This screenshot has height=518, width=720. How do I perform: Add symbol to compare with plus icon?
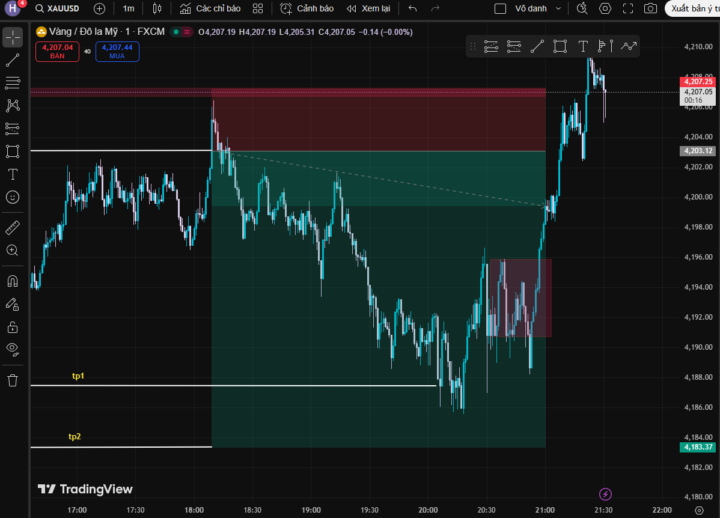99,9
